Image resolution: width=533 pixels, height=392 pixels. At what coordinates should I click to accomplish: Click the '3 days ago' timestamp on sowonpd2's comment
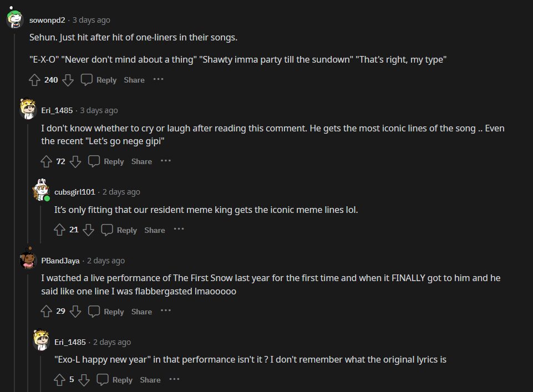point(92,20)
